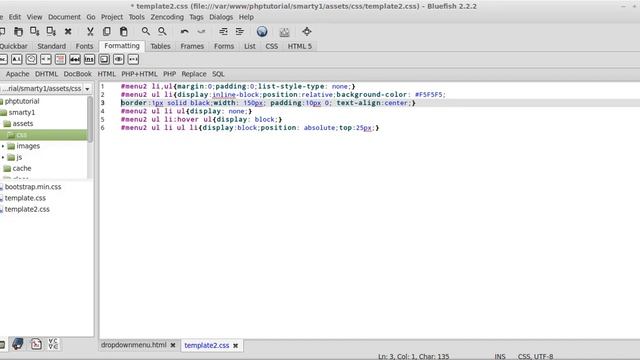Select bootstrap.min.css in file list
The width and height of the screenshot is (640, 360).
[33, 187]
